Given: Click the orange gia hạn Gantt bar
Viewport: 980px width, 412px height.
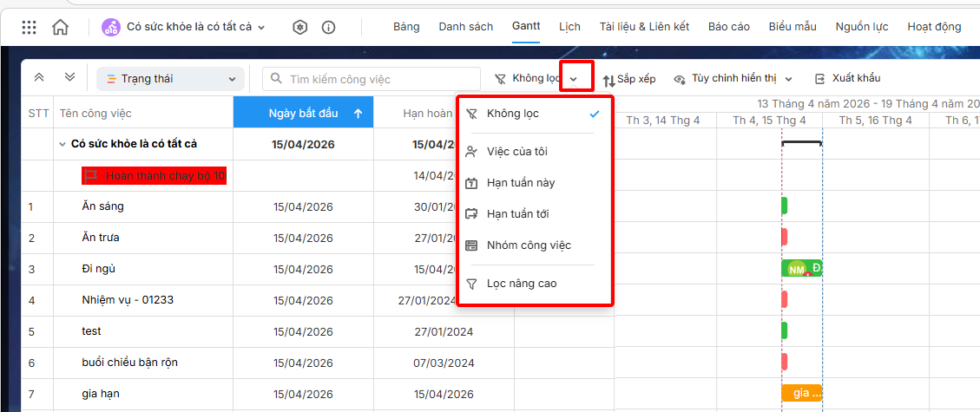Looking at the screenshot, I should (x=802, y=393).
